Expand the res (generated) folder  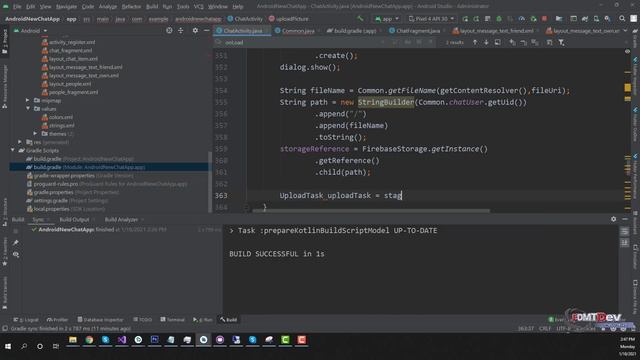(20, 142)
